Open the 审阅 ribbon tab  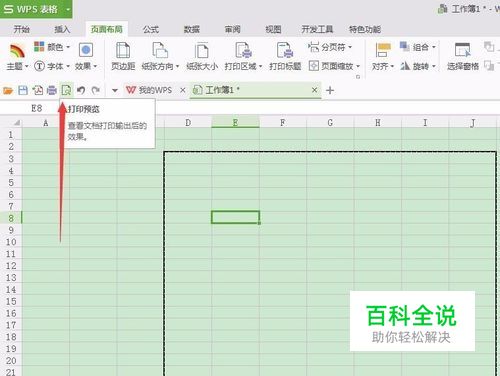point(232,29)
